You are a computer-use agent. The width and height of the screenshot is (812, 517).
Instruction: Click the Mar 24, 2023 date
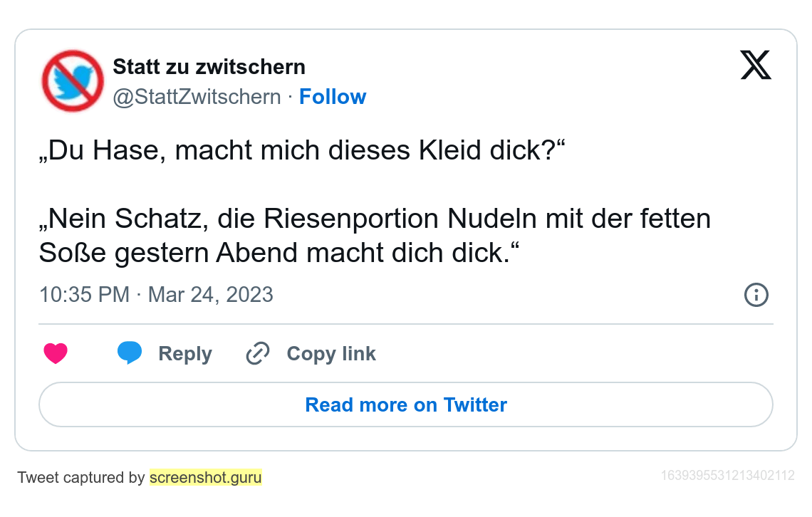point(211,295)
